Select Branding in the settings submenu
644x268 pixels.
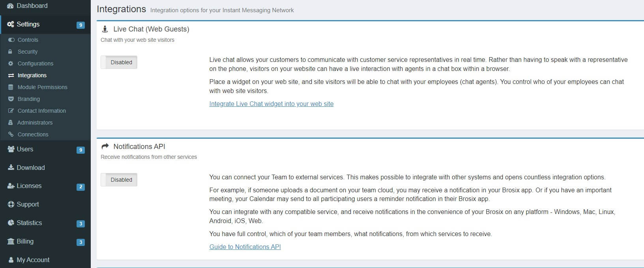[x=28, y=99]
